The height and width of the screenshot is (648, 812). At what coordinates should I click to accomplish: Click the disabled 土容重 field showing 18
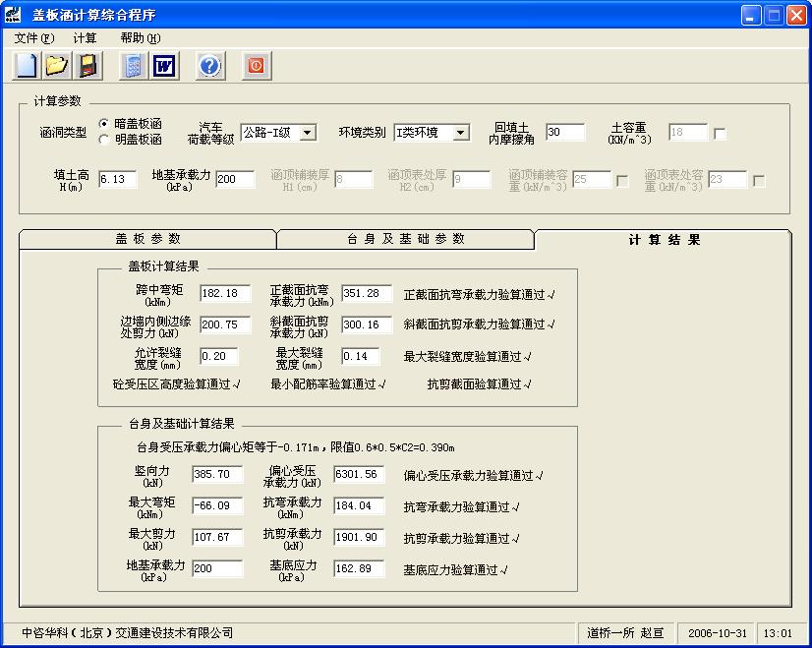pyautogui.click(x=688, y=132)
